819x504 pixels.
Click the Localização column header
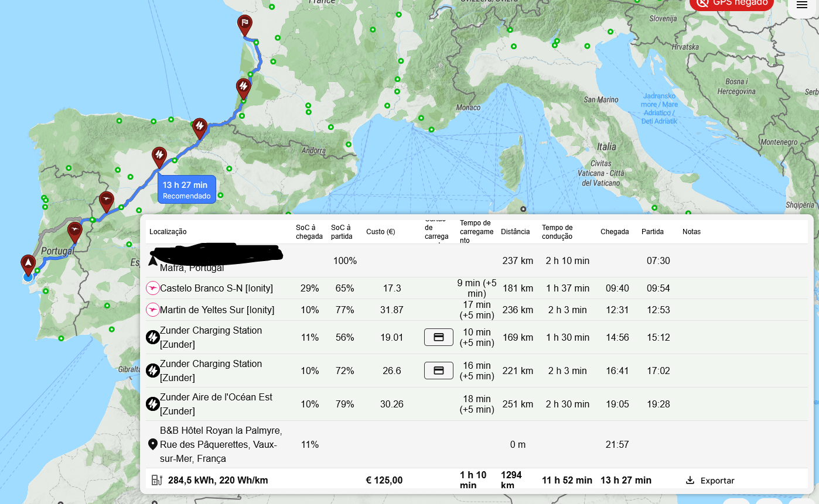168,232
